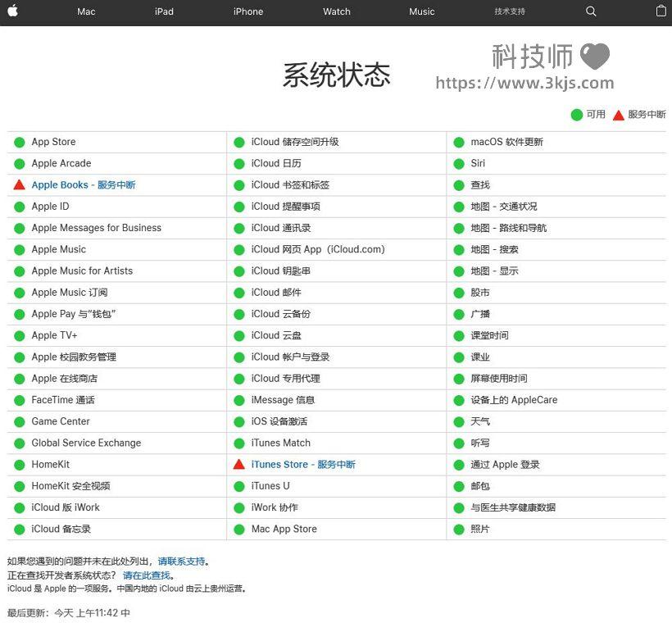Click green dot next to Mac App Store
672x623 pixels.
point(239,530)
